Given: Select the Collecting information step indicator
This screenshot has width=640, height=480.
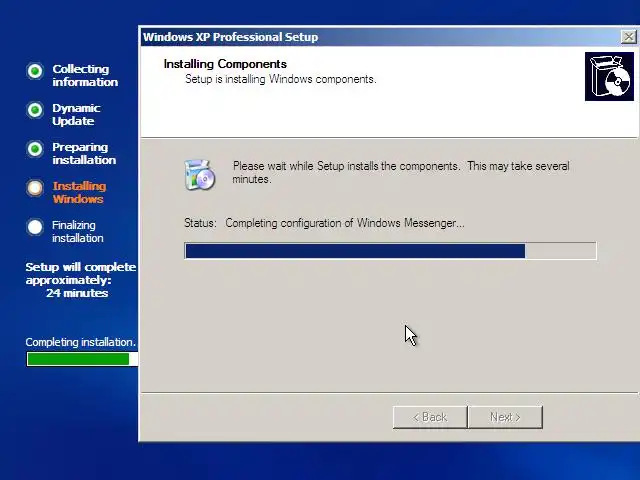Looking at the screenshot, I should 35,71.
